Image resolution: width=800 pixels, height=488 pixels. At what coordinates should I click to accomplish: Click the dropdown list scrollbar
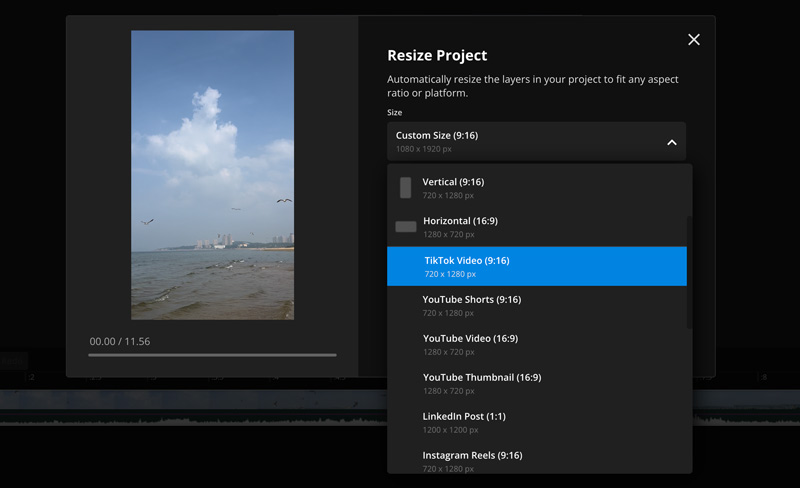coord(689,272)
